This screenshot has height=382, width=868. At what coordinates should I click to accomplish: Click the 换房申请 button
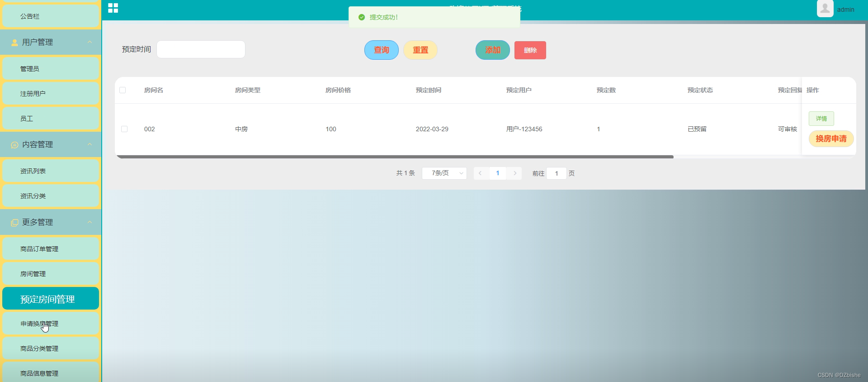(x=831, y=138)
